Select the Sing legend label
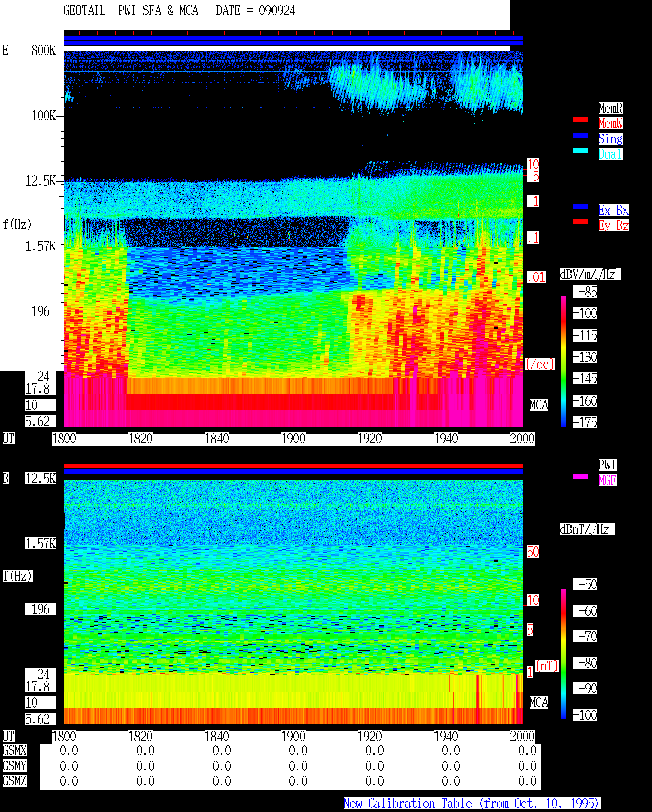 (x=610, y=139)
